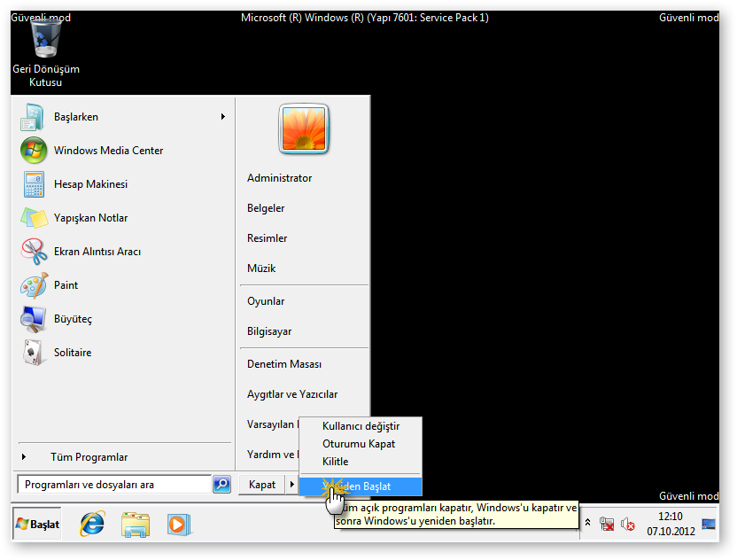Launch Windows Media Player from taskbar
Screen dimensions: 737x560
click(x=179, y=525)
